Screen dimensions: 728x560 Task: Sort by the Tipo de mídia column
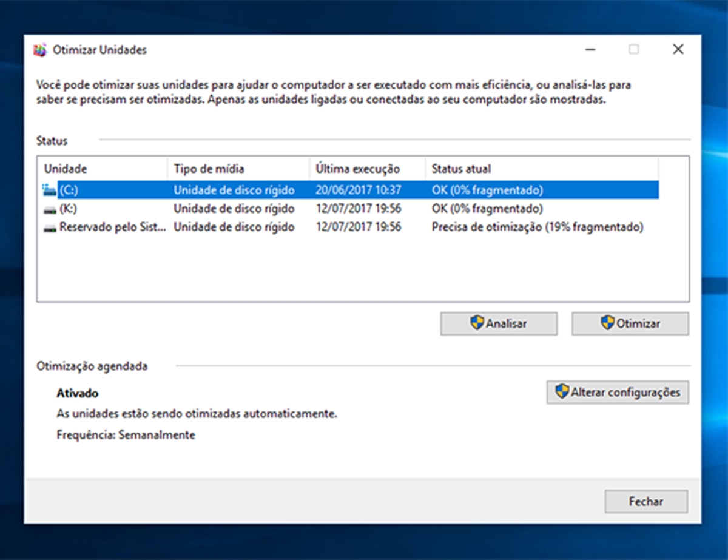(x=238, y=168)
